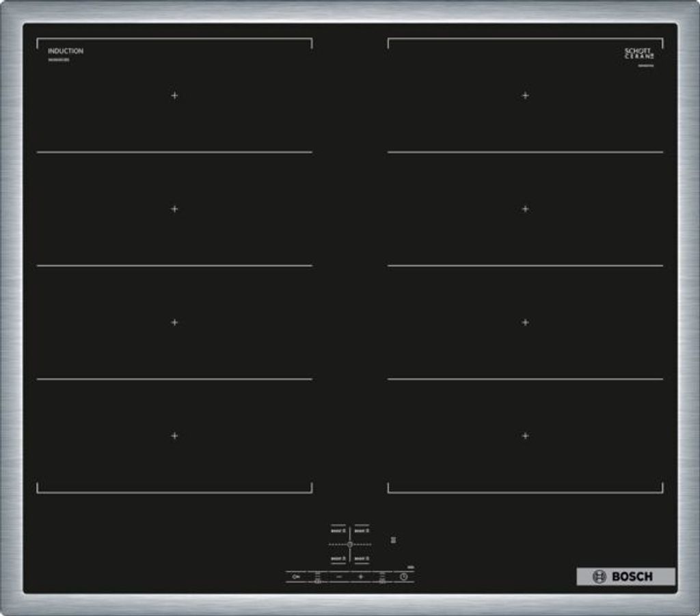The width and height of the screenshot is (700, 616).
Task: Select the rear-right zone display in the controls
Action: click(x=362, y=530)
